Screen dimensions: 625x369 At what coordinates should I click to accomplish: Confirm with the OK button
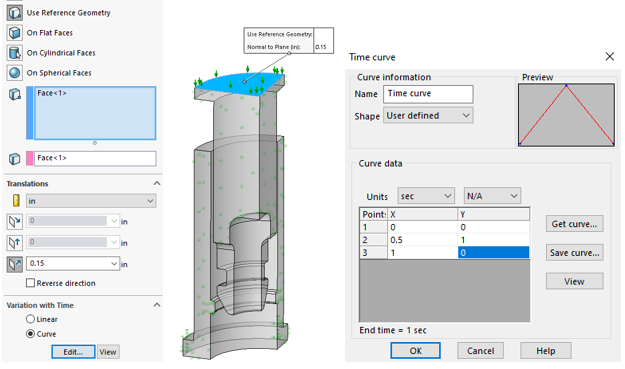click(415, 351)
